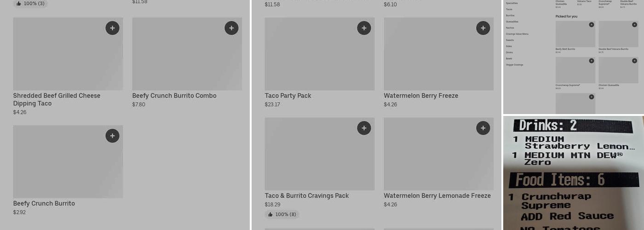Add the Taco Party Pack to order
644x230 pixels.
pyautogui.click(x=364, y=28)
